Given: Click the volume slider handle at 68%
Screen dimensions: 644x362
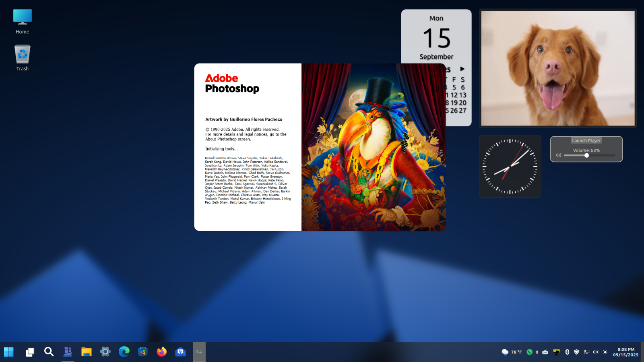Looking at the screenshot, I should pos(586,155).
